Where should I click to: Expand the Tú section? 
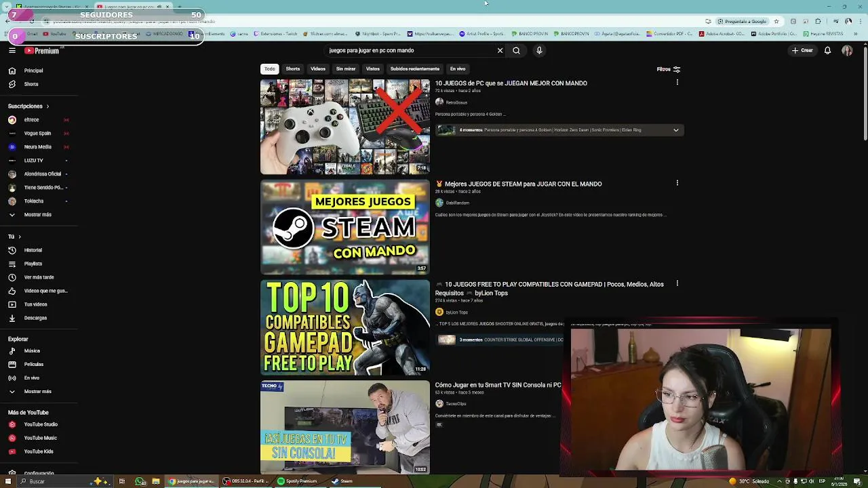point(14,237)
